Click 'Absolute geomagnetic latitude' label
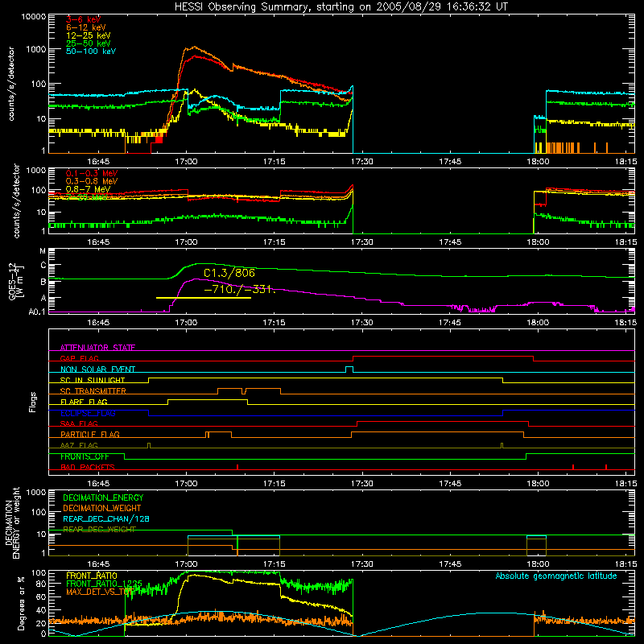644x644 pixels. click(x=556, y=576)
